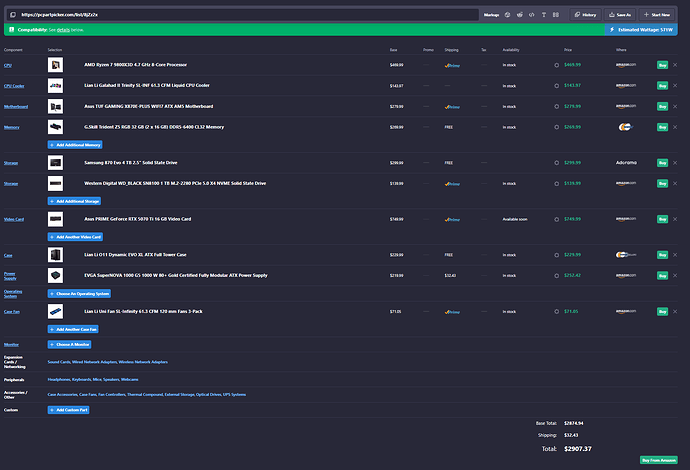This screenshot has height=470, width=690.
Task: Open Headphones peripherals link
Action: tap(59, 379)
